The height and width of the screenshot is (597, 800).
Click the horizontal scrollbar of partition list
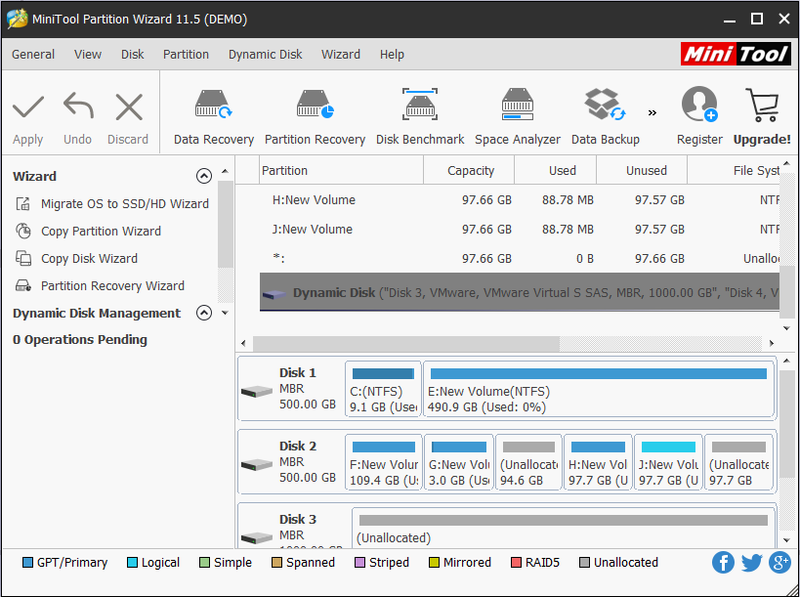pos(406,343)
